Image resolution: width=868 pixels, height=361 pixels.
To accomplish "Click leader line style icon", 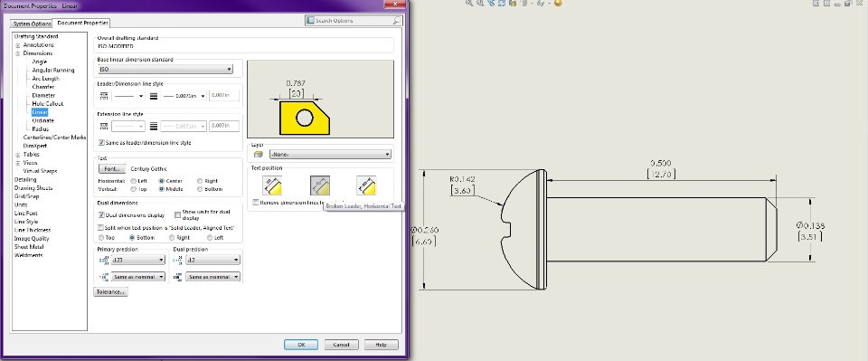I will coord(104,96).
